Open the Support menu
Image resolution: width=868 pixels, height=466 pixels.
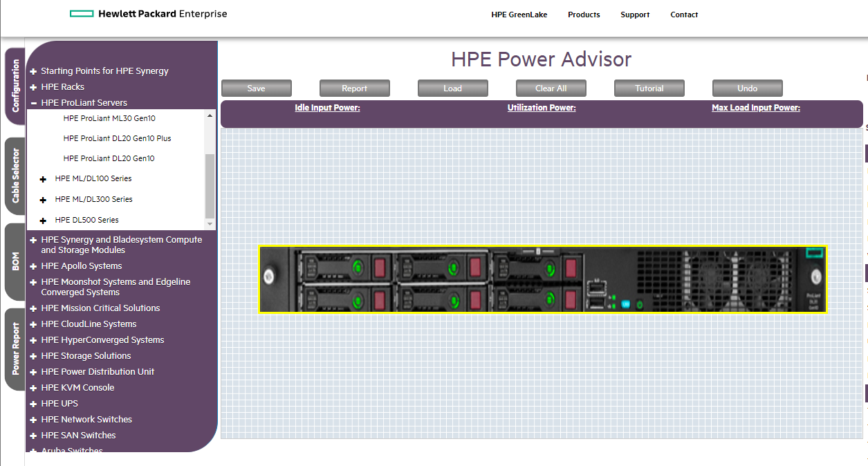tap(635, 15)
